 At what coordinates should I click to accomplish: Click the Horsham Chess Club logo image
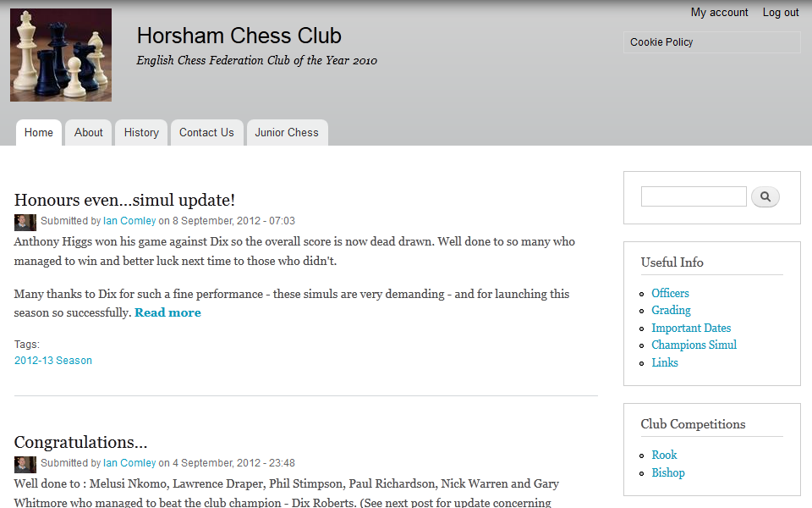pyautogui.click(x=61, y=55)
